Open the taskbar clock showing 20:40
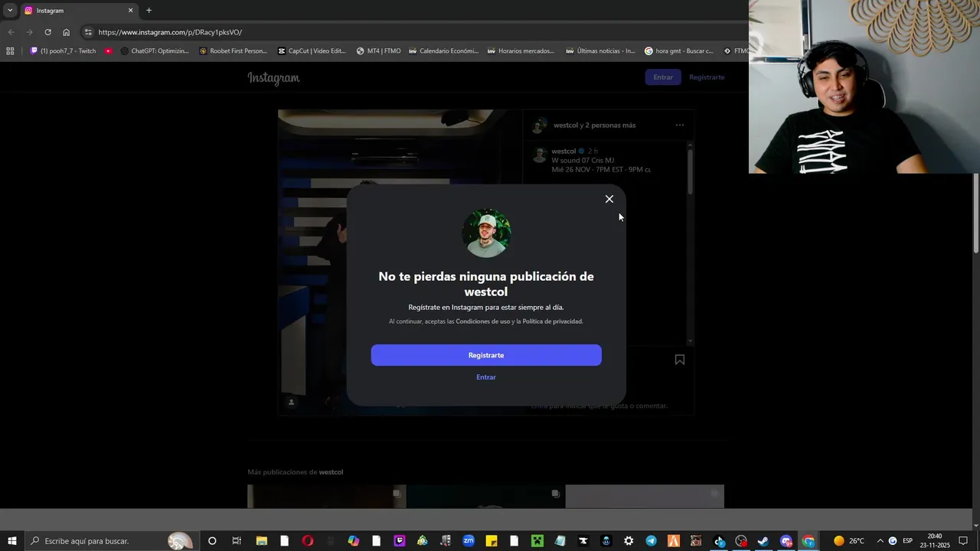Viewport: 980px width, 551px height. tap(935, 541)
